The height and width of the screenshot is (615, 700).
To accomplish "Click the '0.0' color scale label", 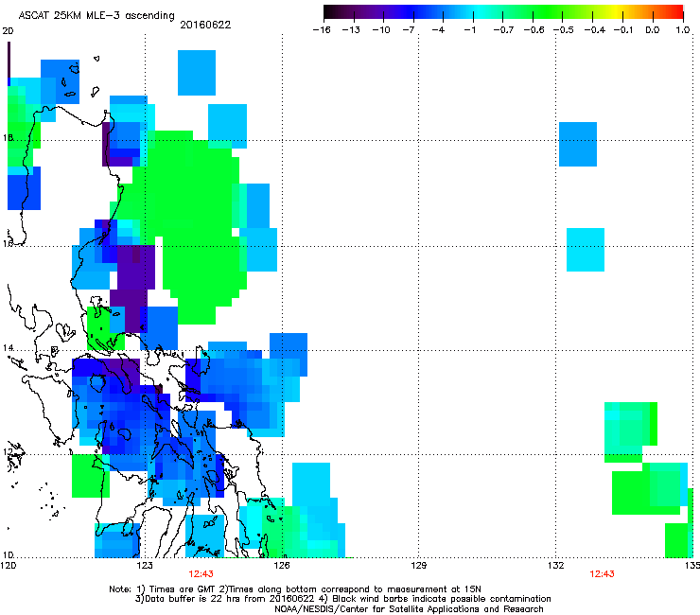I will tap(653, 30).
